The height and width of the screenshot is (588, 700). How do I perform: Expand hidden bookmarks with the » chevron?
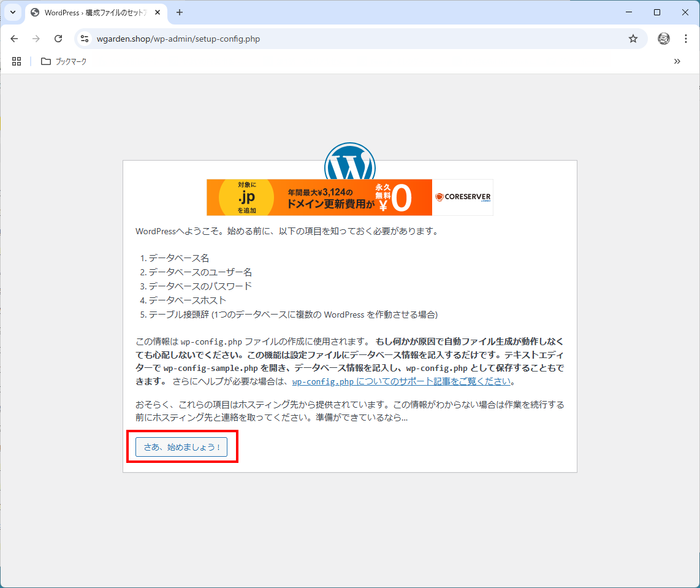click(677, 61)
